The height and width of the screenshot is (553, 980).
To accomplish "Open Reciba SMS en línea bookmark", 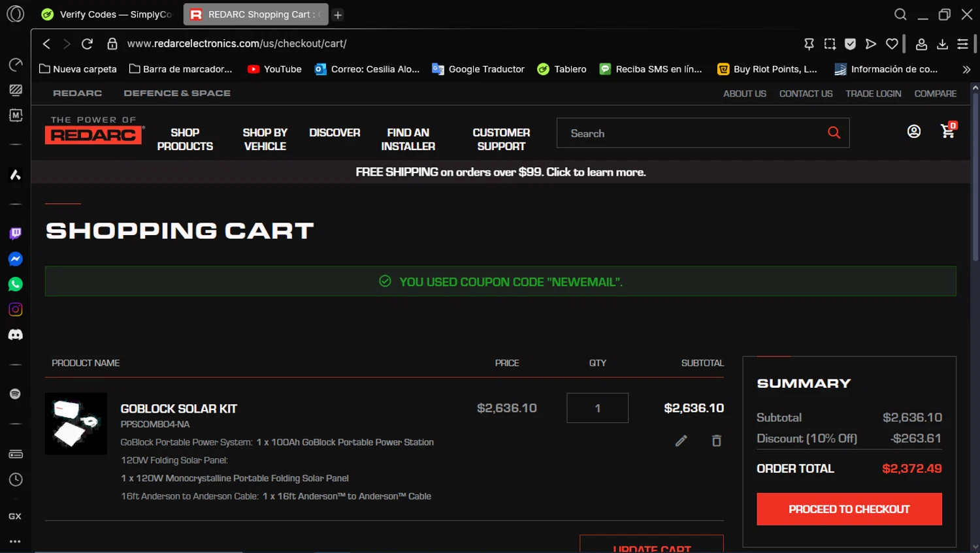I will (x=651, y=69).
